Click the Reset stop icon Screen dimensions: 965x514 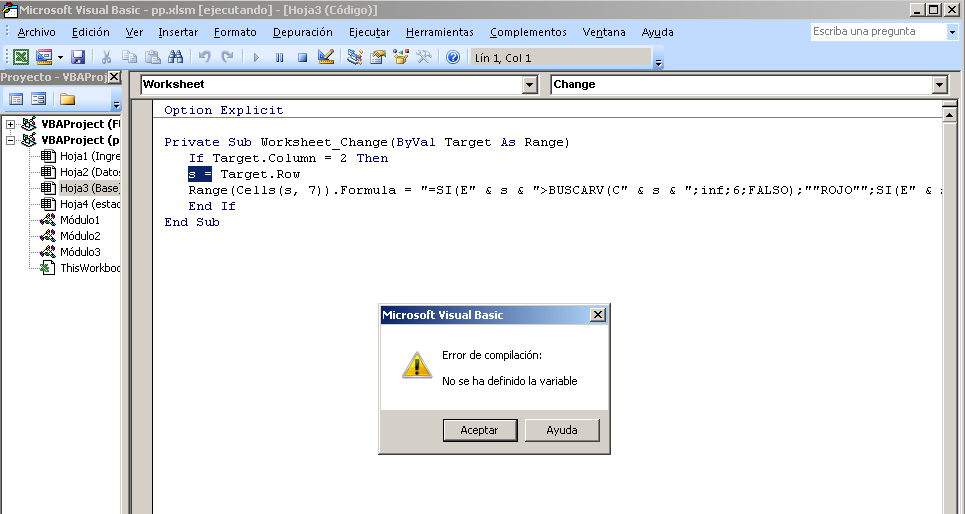[302, 57]
